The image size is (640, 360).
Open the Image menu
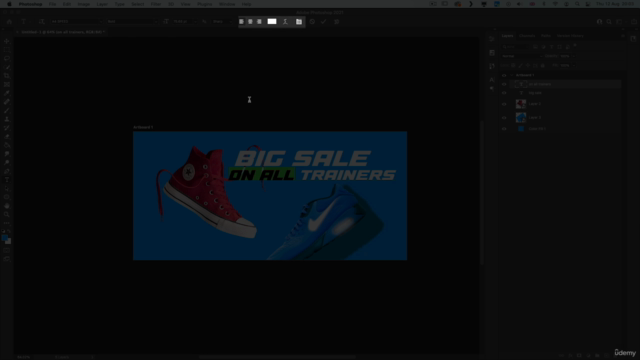pos(84,4)
